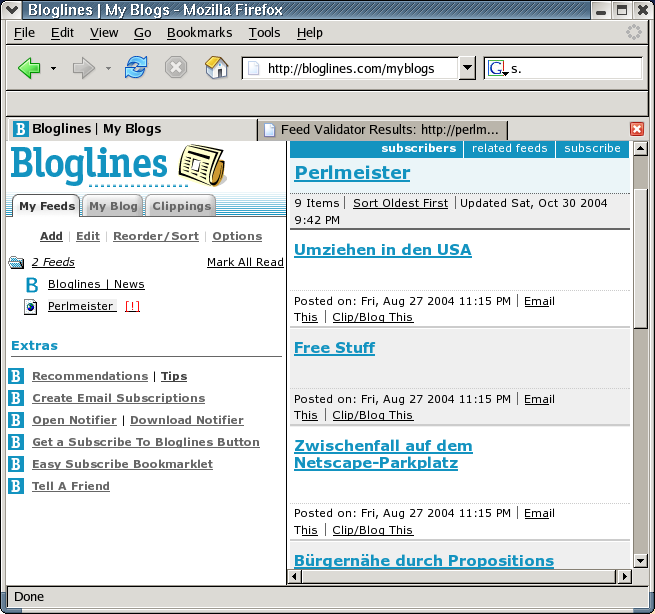Select the My Blog tab
This screenshot has height=614, width=655.
click(x=113, y=206)
